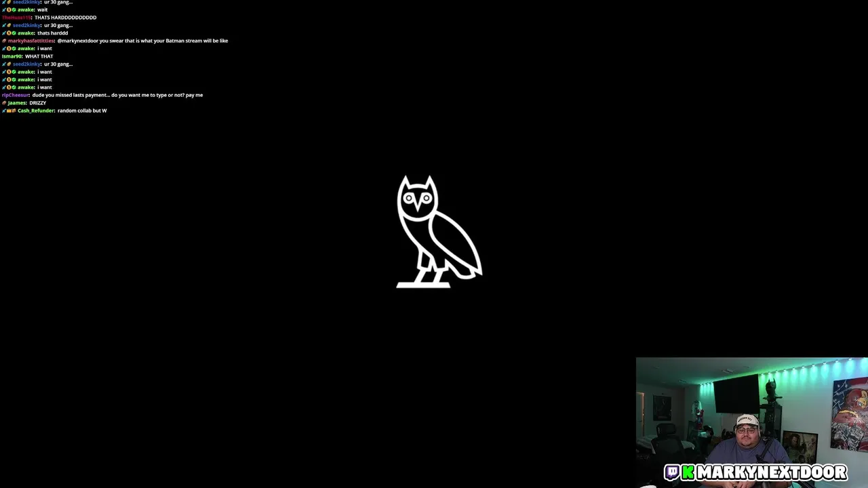Click the 'WHAT THAT' chat message
This screenshot has width=868, height=488.
coord(39,56)
